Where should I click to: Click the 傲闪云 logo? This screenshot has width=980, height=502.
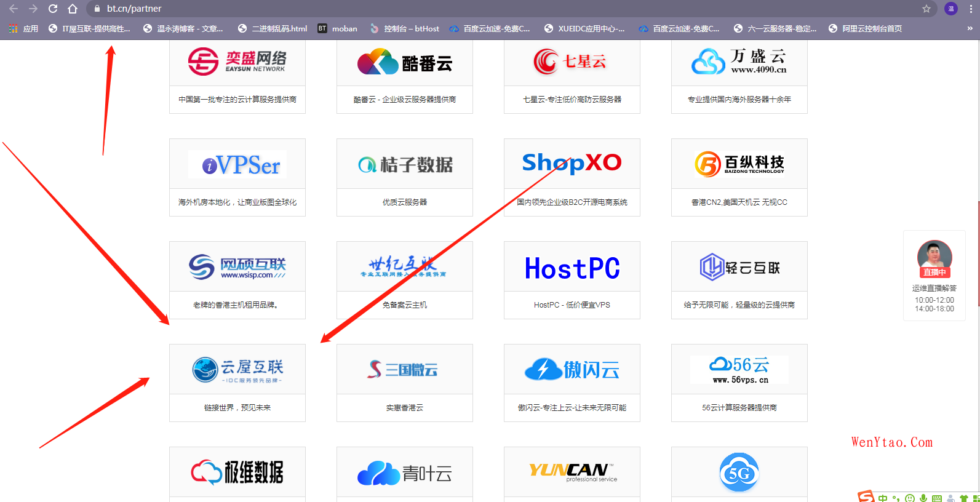pos(572,369)
